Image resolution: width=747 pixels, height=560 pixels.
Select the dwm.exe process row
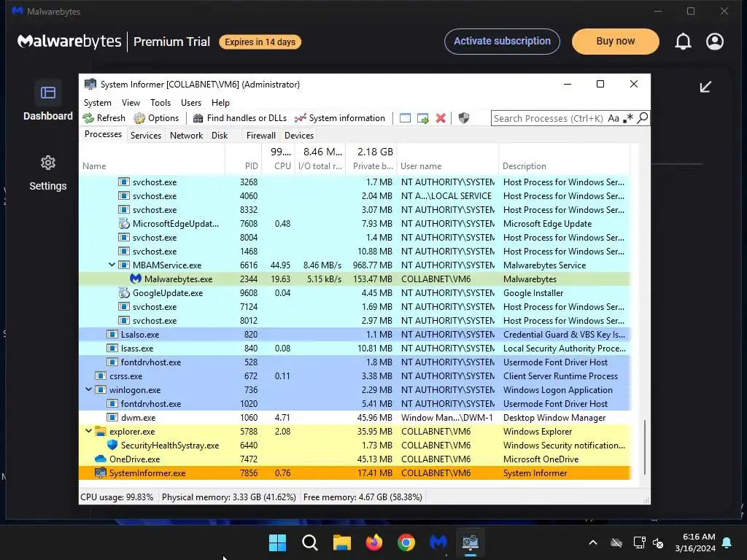[355, 418]
